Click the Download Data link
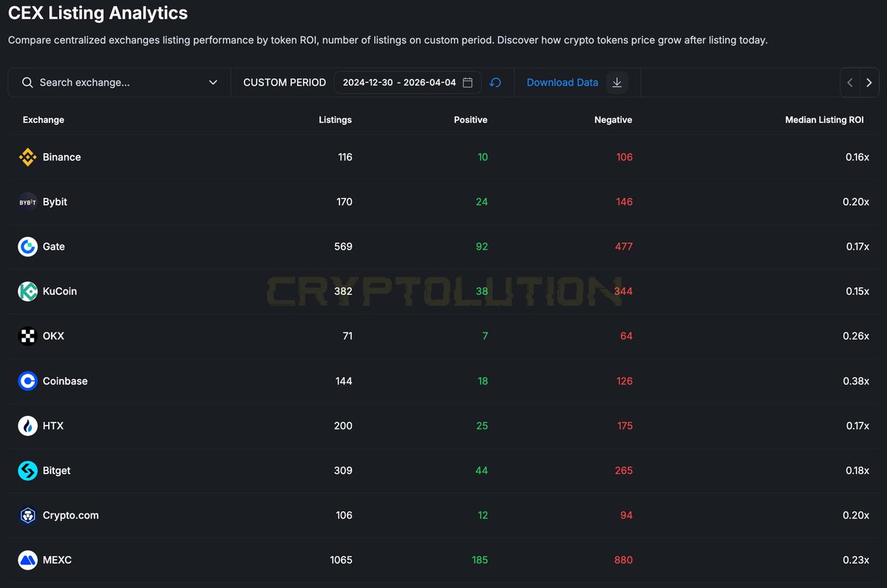The image size is (887, 588). pos(563,82)
